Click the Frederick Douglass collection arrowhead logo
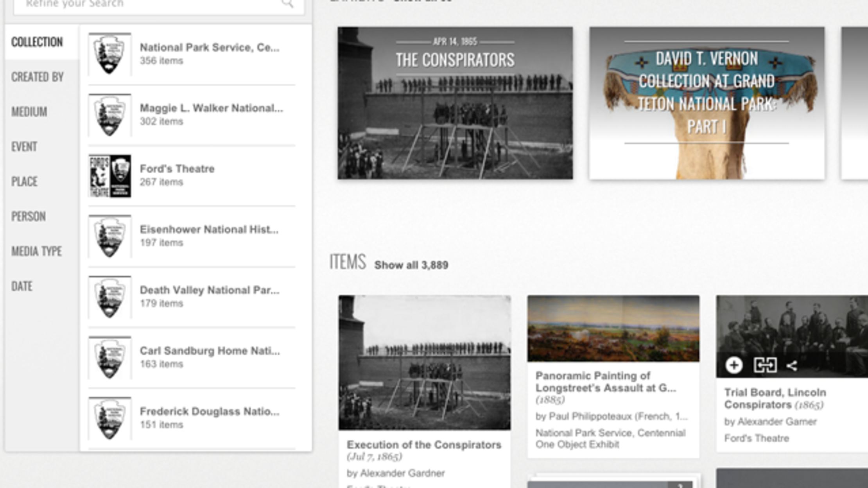868x488 pixels. 110,419
